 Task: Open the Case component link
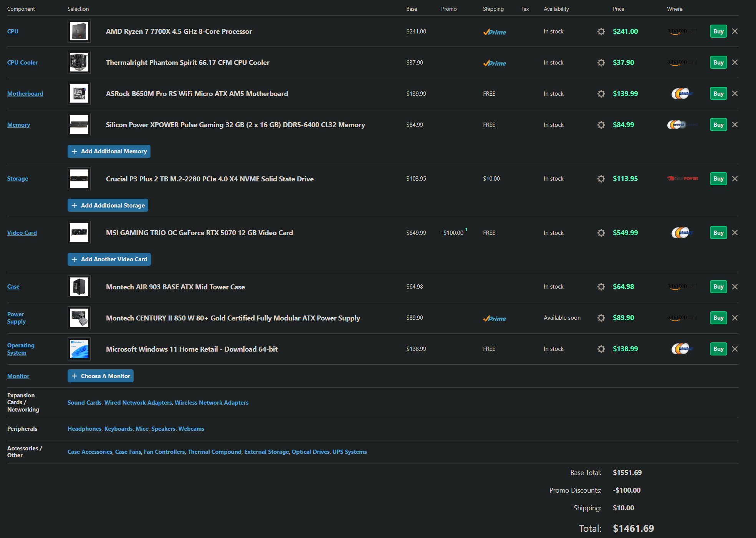click(13, 287)
